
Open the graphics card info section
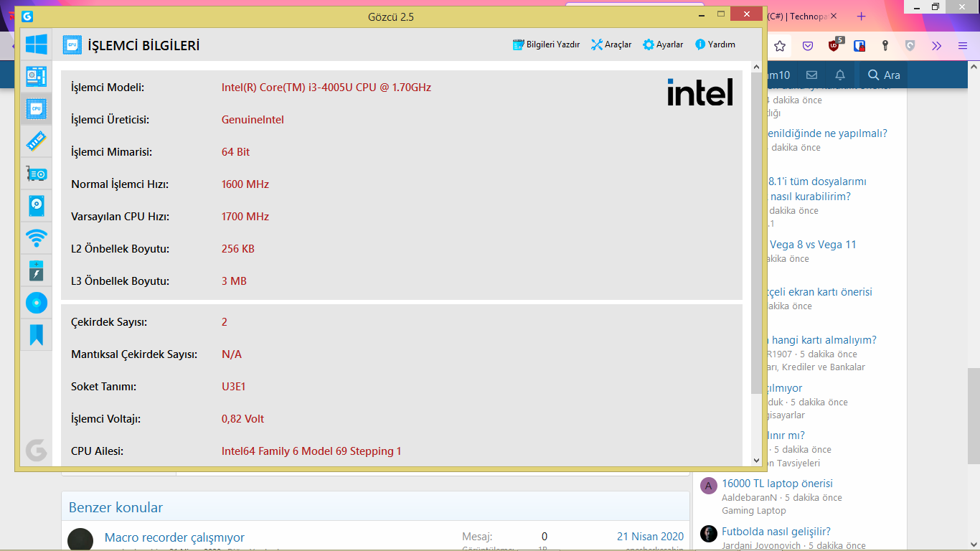(x=36, y=174)
